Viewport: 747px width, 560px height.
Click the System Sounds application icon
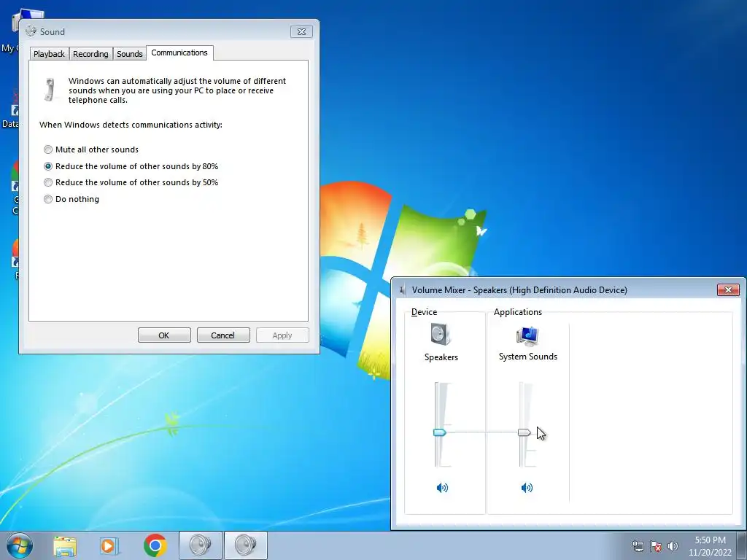pos(527,335)
